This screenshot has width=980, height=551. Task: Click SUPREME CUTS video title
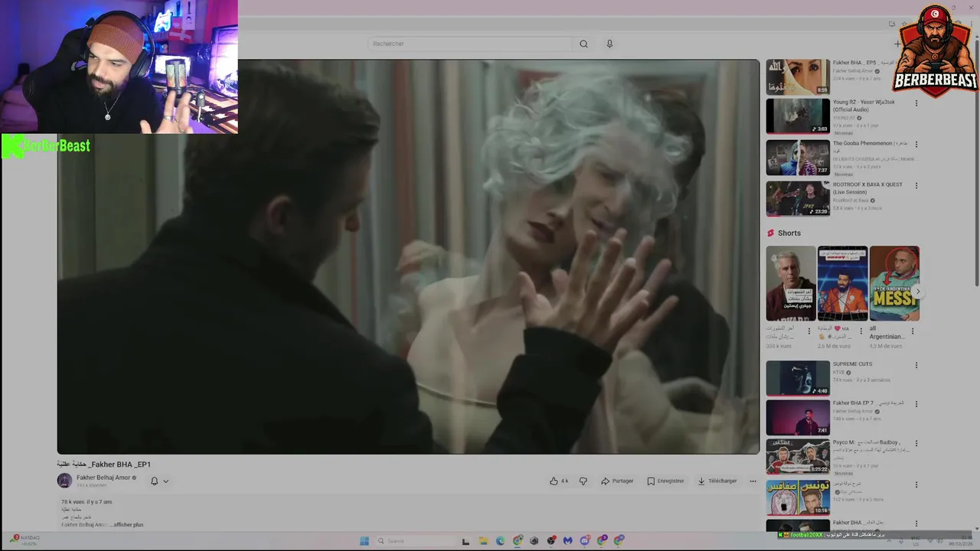click(852, 364)
